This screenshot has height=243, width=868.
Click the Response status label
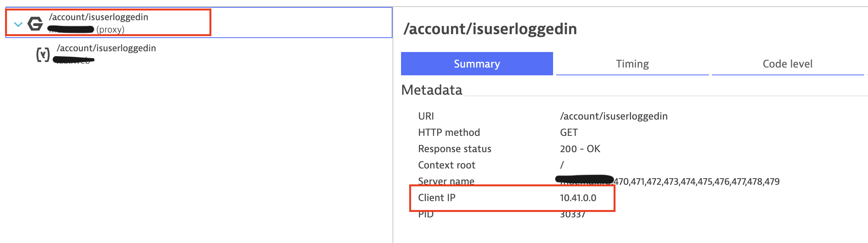pyautogui.click(x=455, y=149)
